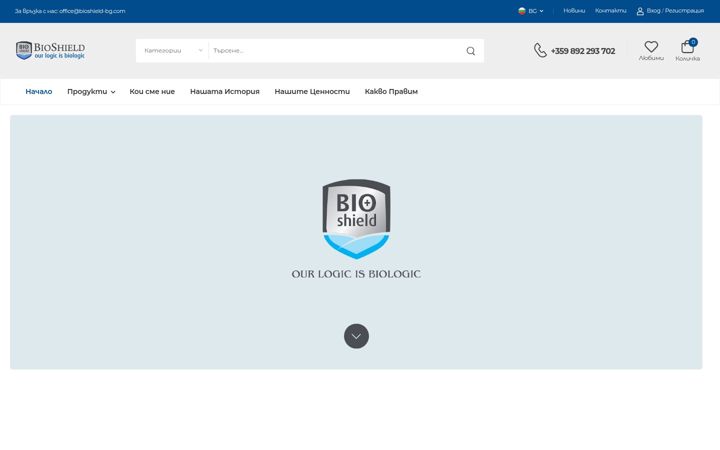The image size is (720, 450).
Task: Click the round scroll-down arrow button
Action: click(356, 336)
